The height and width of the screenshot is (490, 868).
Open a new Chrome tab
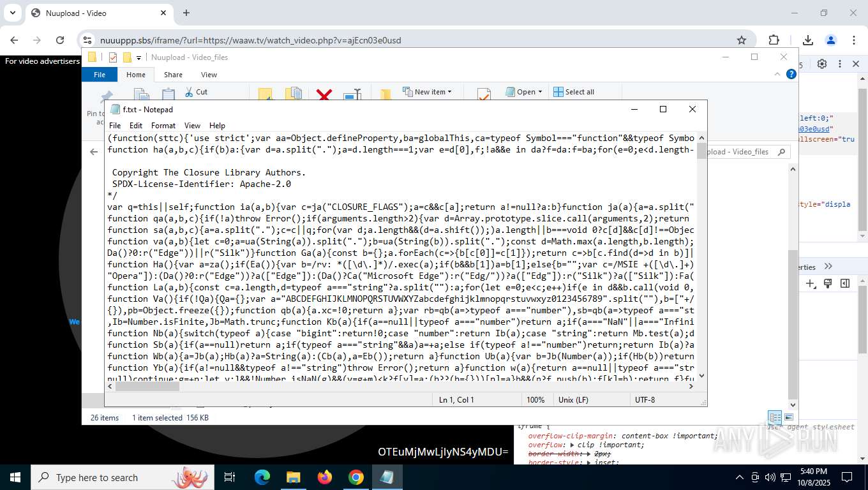(186, 13)
